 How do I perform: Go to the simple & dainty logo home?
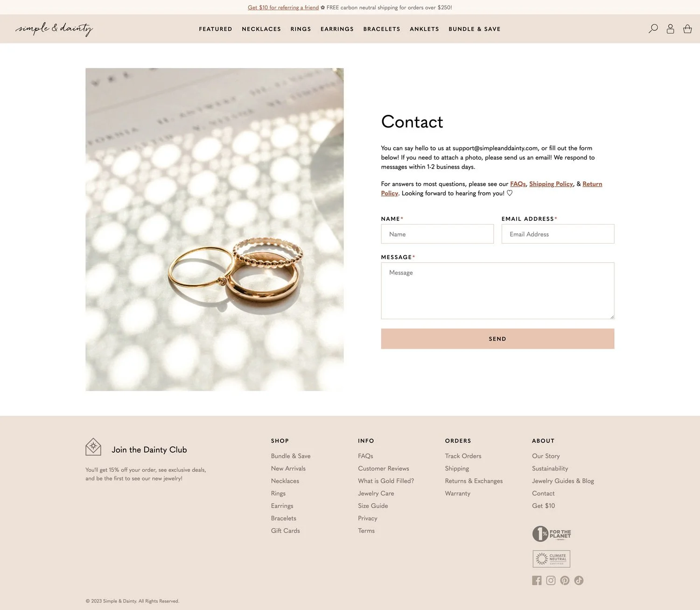coord(54,29)
